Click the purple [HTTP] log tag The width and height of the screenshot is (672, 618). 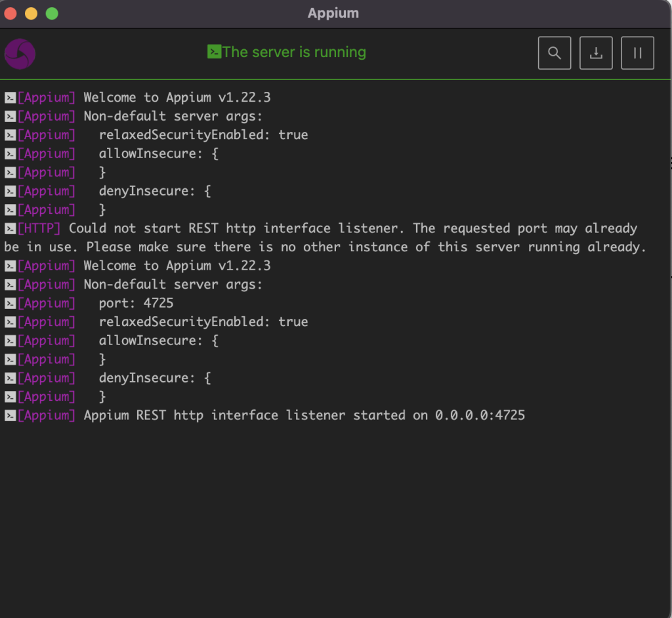click(x=39, y=228)
